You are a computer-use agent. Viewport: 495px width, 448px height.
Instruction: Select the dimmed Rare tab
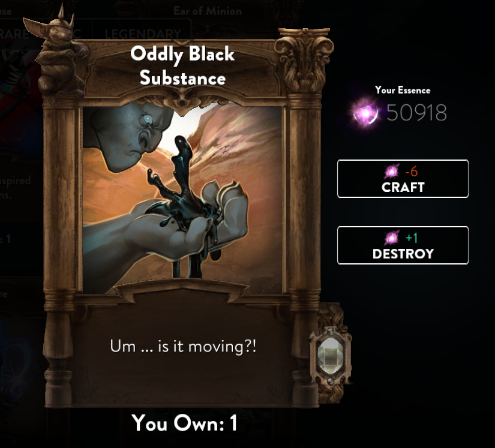pyautogui.click(x=14, y=34)
